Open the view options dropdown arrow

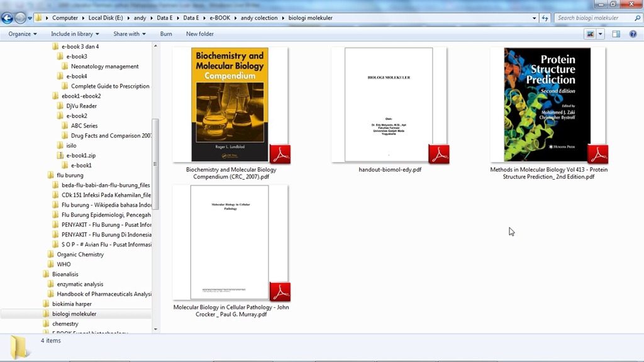(x=601, y=34)
